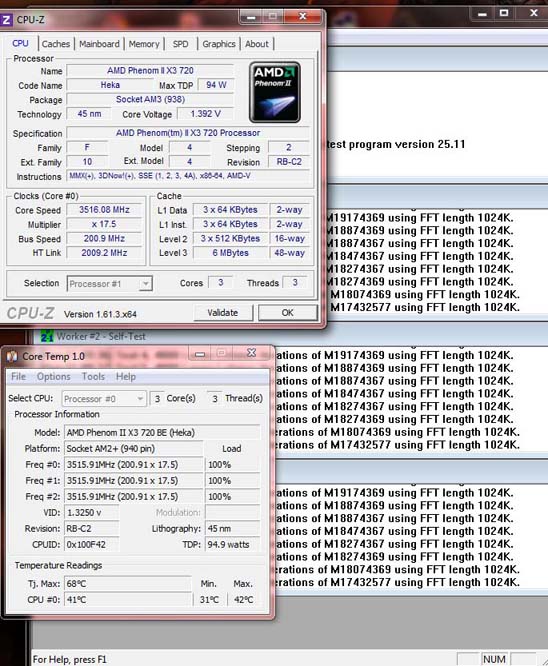Click the Level 3 cache value 6 MBytes
Viewport: 548px width, 666px height.
click(230, 253)
